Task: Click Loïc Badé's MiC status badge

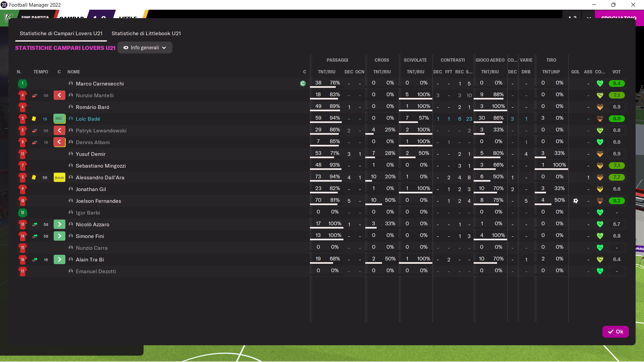Action: pos(59,119)
